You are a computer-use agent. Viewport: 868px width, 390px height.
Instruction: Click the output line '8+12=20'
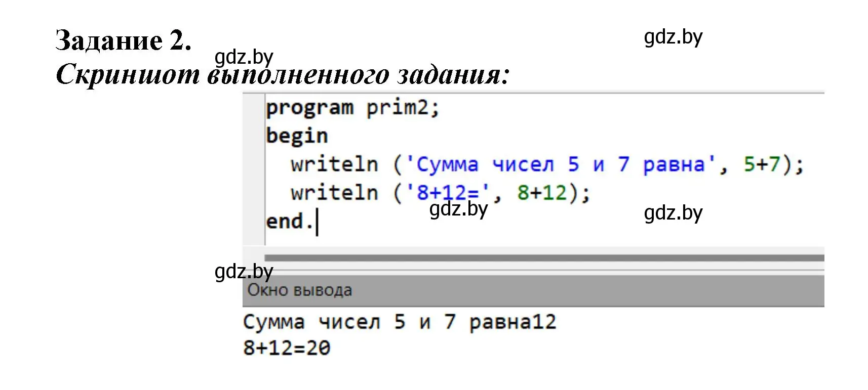[x=287, y=348]
